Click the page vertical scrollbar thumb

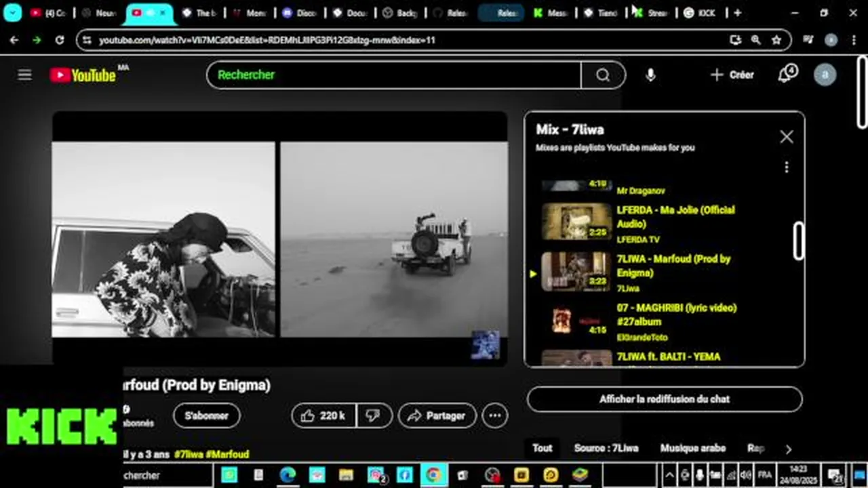coord(862,94)
